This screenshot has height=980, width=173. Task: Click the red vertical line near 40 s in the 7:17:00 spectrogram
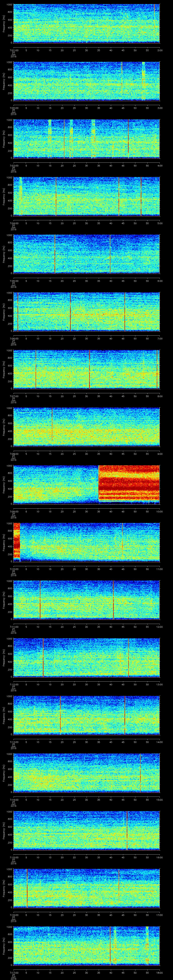pos(110,946)
